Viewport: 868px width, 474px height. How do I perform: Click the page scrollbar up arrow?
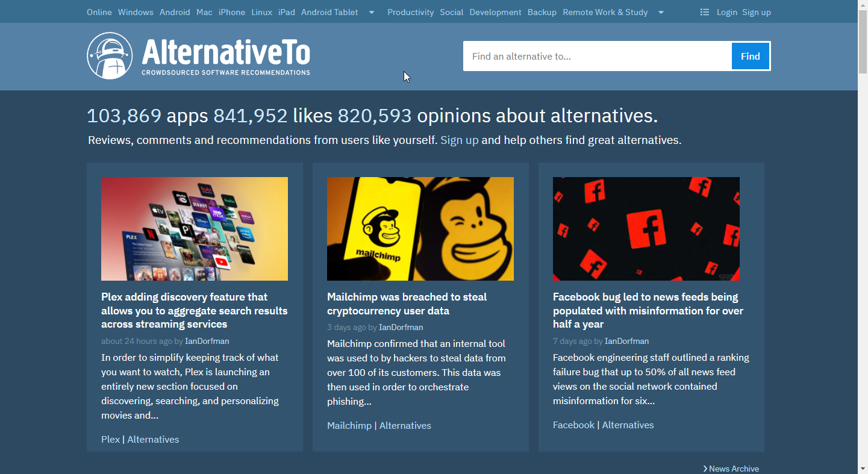pyautogui.click(x=863, y=5)
